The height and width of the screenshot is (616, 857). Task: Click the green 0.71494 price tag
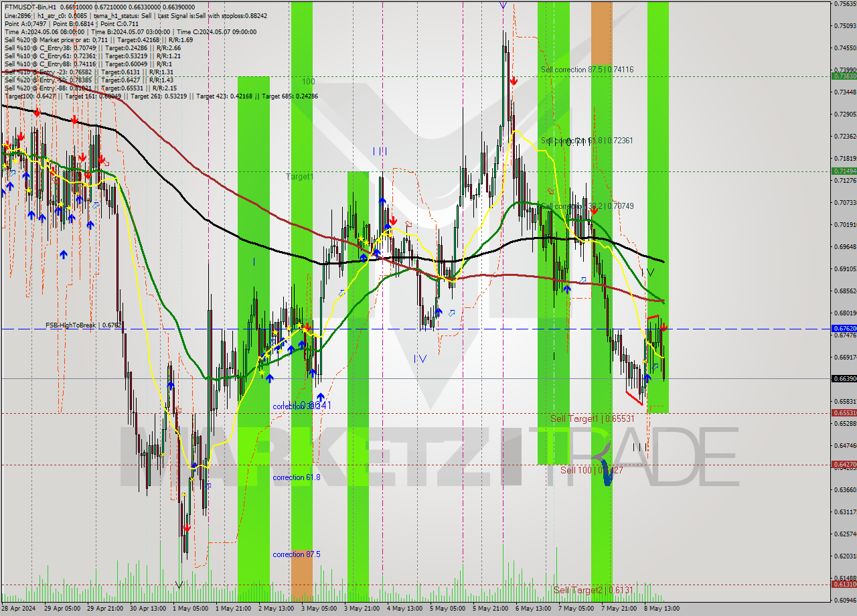844,171
